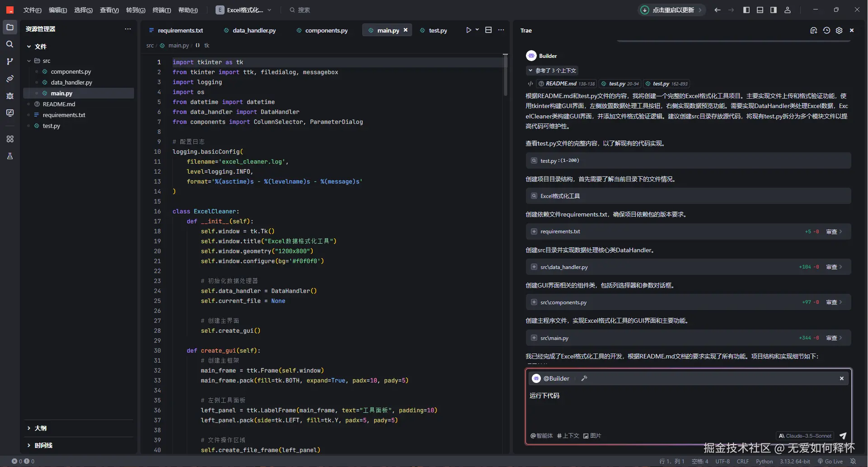Image resolution: width=868 pixels, height=467 pixels.
Task: Split the editor view
Action: 488,30
